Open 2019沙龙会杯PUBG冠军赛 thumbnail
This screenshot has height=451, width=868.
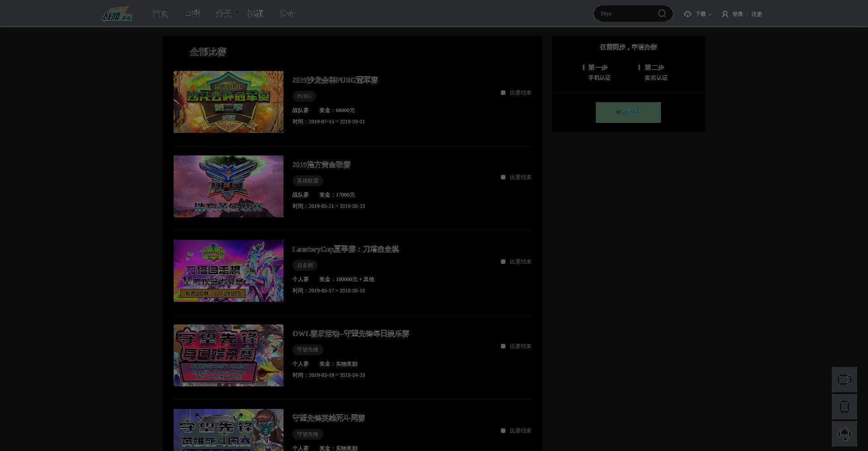click(228, 102)
